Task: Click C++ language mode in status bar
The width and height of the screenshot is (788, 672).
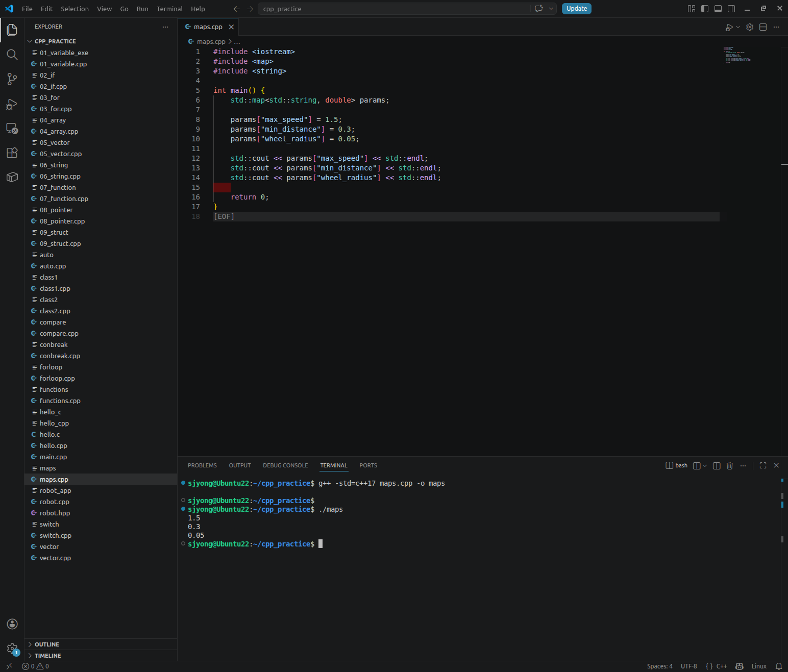Action: [x=721, y=666]
